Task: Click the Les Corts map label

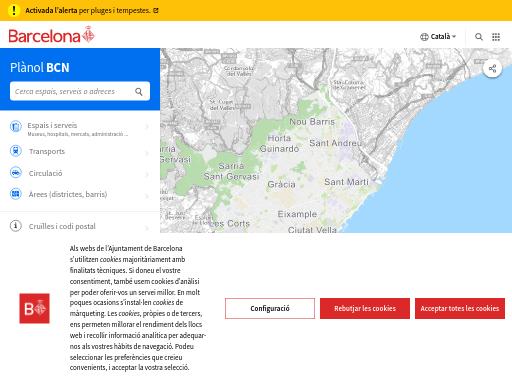Action: 229,224
